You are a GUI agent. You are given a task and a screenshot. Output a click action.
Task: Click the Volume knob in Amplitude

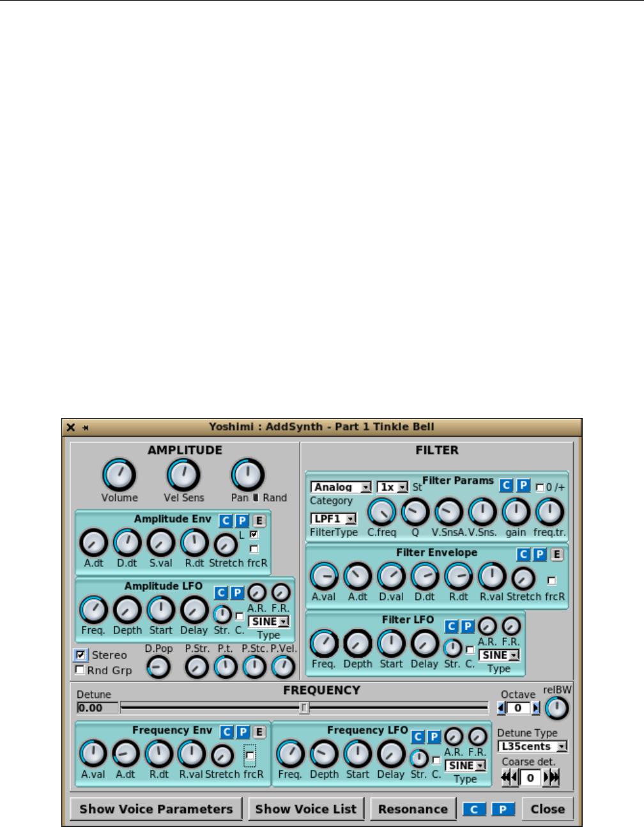(x=119, y=475)
